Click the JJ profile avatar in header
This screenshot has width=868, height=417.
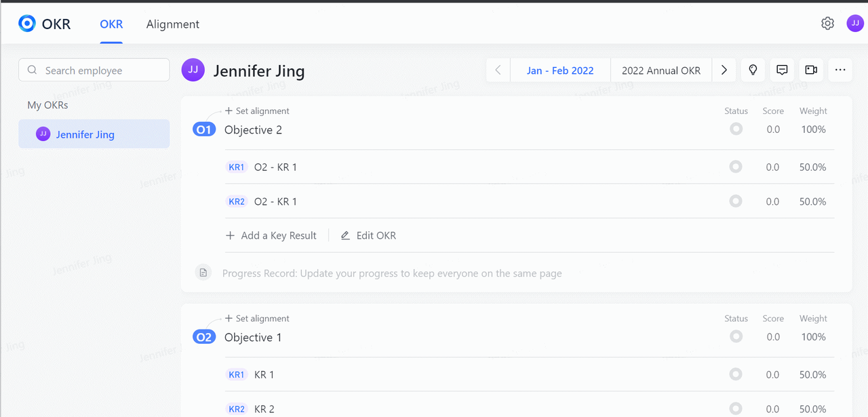855,24
